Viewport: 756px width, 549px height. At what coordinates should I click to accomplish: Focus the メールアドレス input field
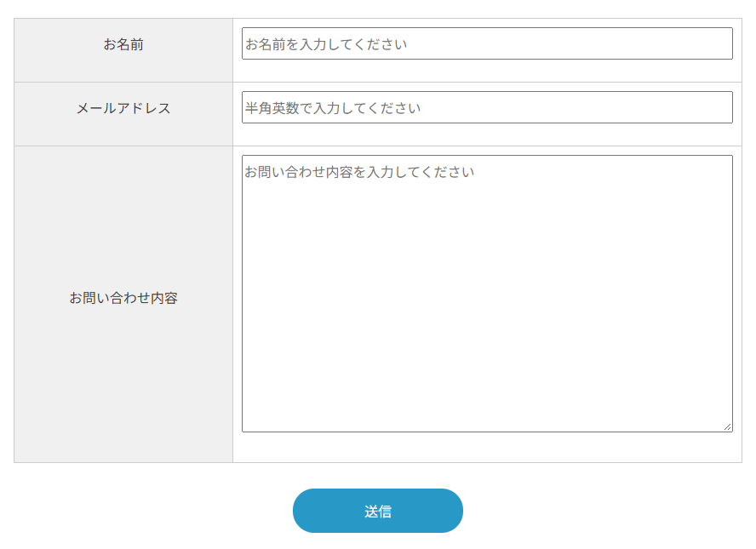tap(487, 107)
